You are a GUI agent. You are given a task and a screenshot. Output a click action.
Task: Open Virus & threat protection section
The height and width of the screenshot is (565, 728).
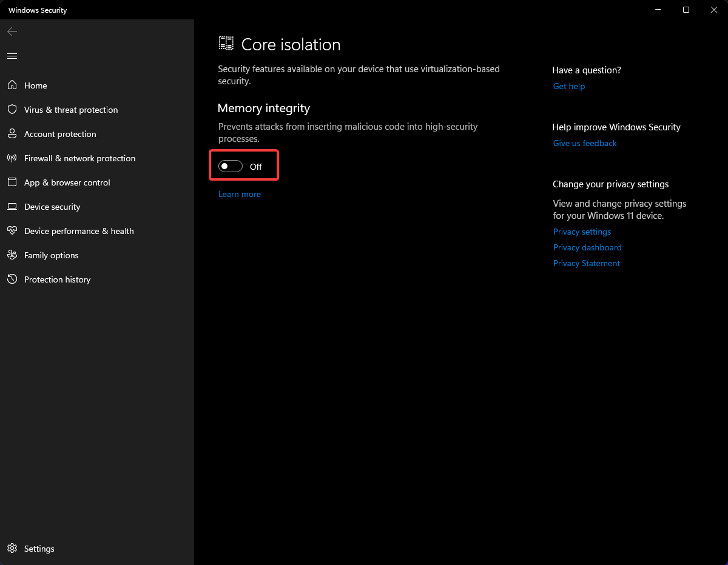pos(97,110)
